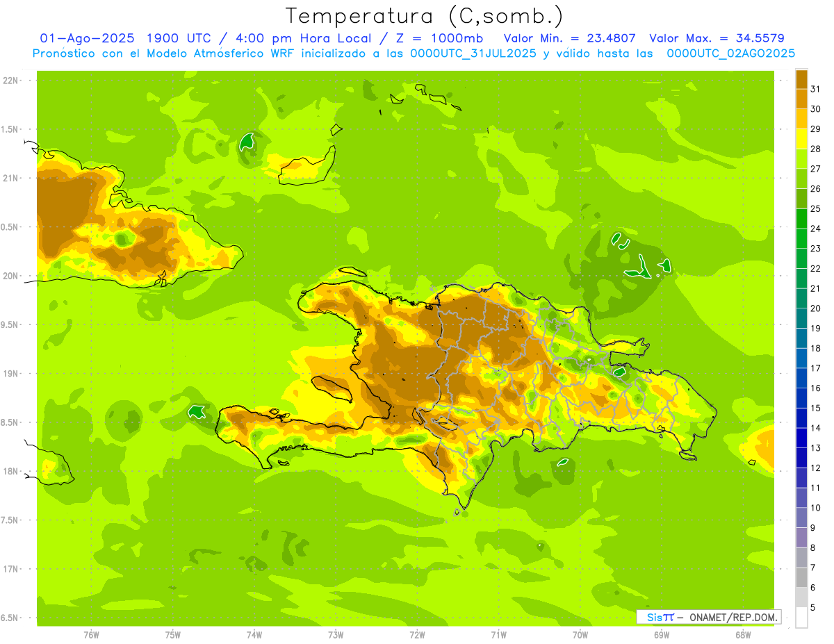Screen dimensions: 834x644
Task: Click the '19N' latitude label
Action: 10,374
